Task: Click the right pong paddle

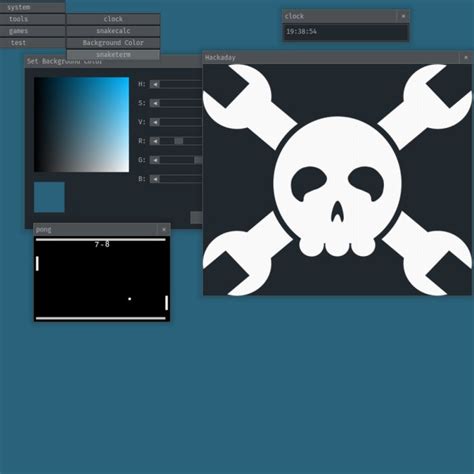Action: point(166,303)
